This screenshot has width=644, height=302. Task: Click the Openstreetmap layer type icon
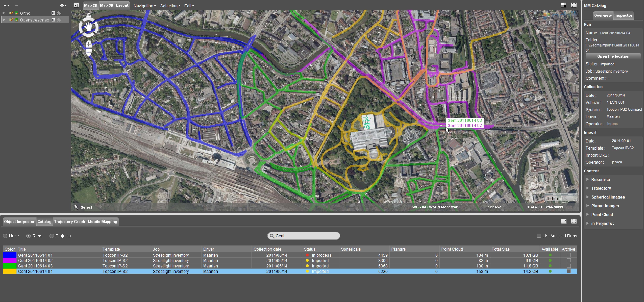[16, 20]
